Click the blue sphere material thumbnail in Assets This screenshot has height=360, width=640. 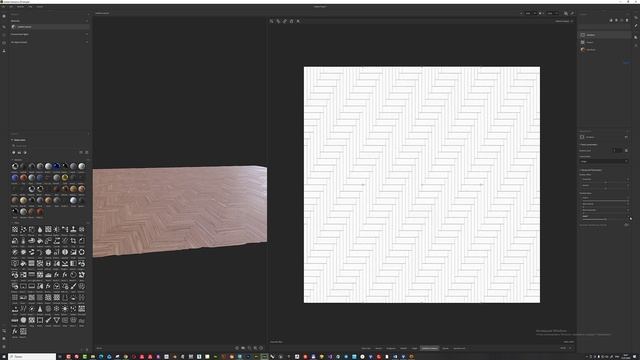click(56, 166)
